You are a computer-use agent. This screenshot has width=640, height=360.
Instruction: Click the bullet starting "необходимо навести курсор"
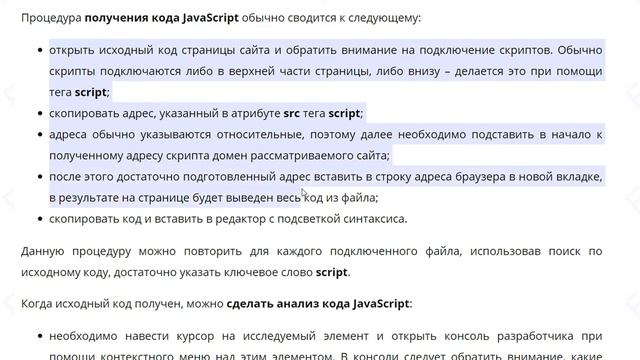coord(326,346)
